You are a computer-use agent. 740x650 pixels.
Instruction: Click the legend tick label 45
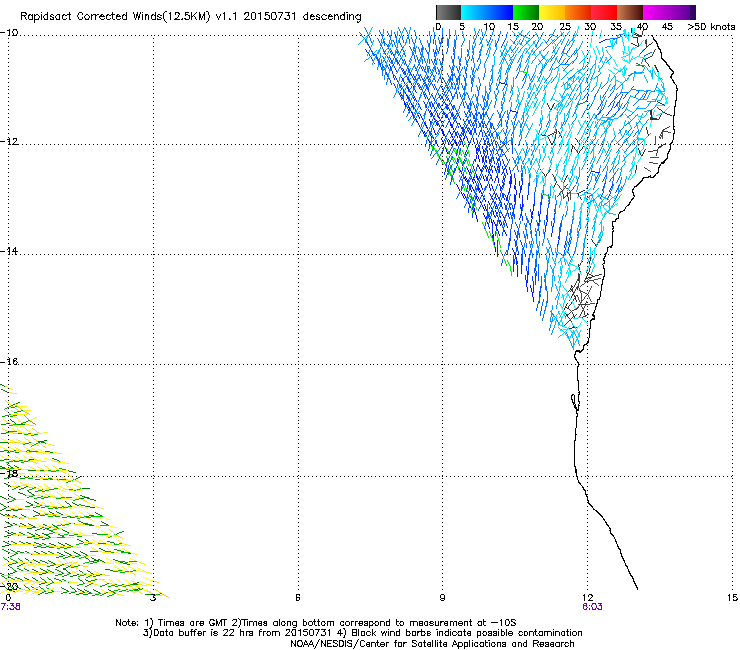667,27
